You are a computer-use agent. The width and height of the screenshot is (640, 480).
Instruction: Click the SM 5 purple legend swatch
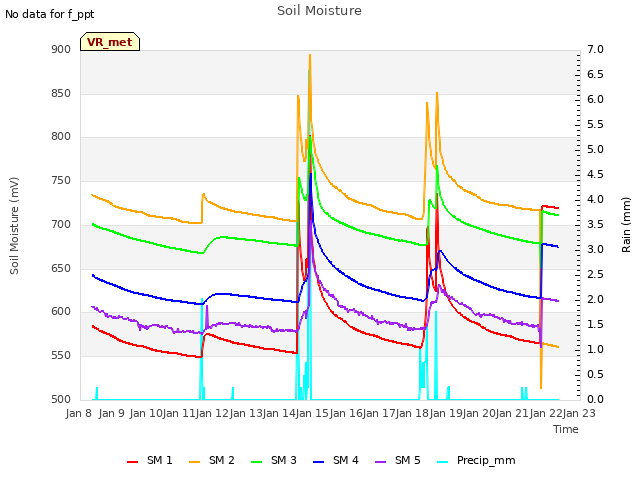point(381,462)
